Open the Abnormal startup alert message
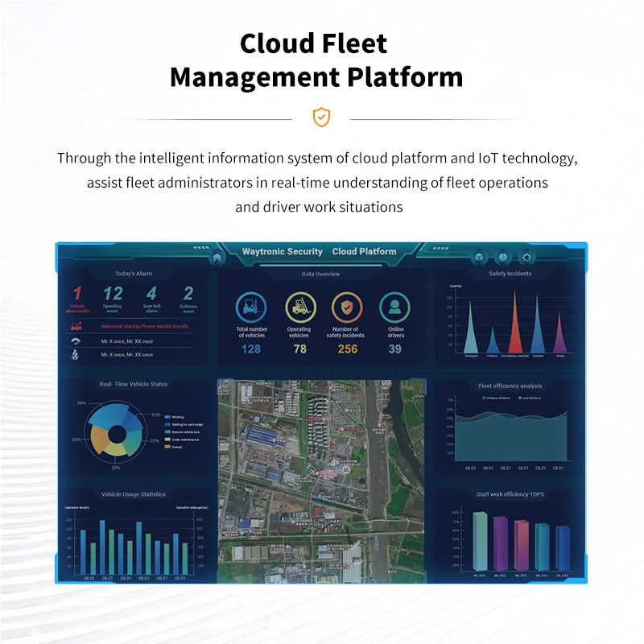644x644 pixels. (x=145, y=326)
